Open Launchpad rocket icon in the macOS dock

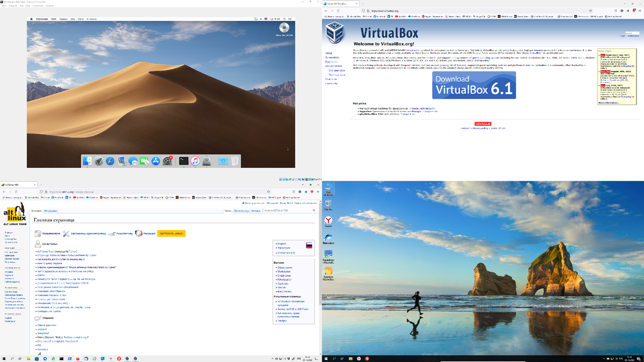(x=99, y=160)
